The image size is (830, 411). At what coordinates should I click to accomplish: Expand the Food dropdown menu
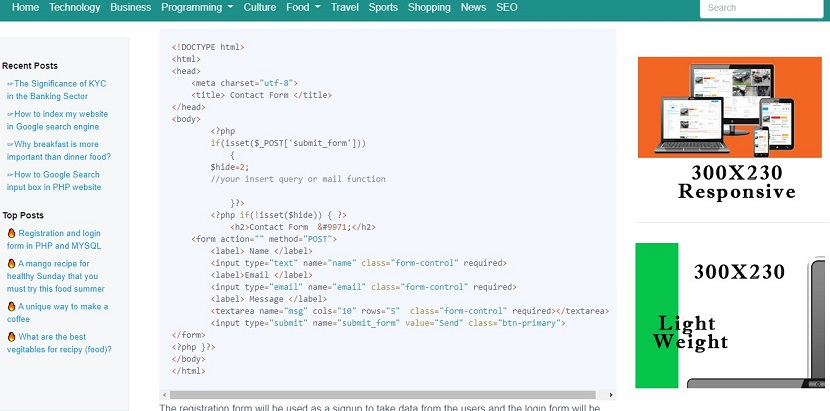point(303,7)
